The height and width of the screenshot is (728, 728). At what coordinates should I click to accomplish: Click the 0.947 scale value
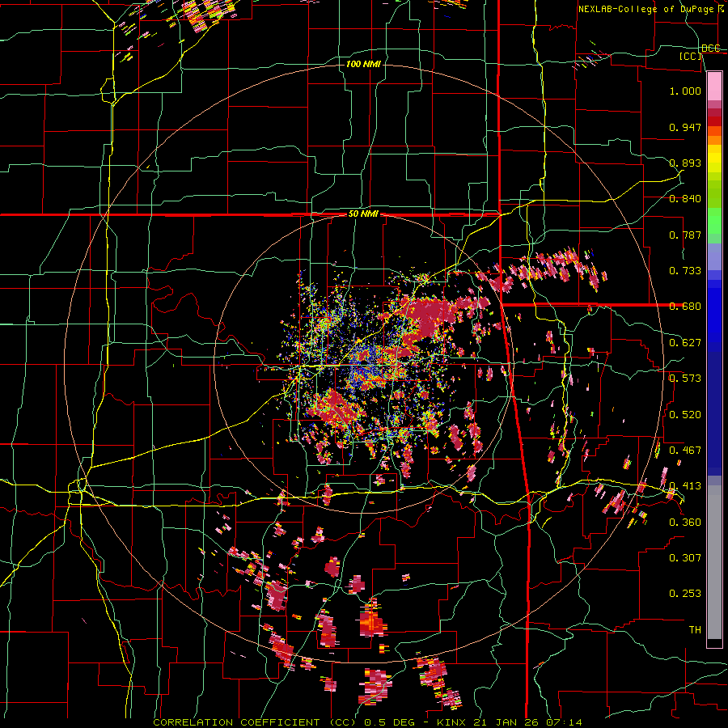click(x=685, y=127)
